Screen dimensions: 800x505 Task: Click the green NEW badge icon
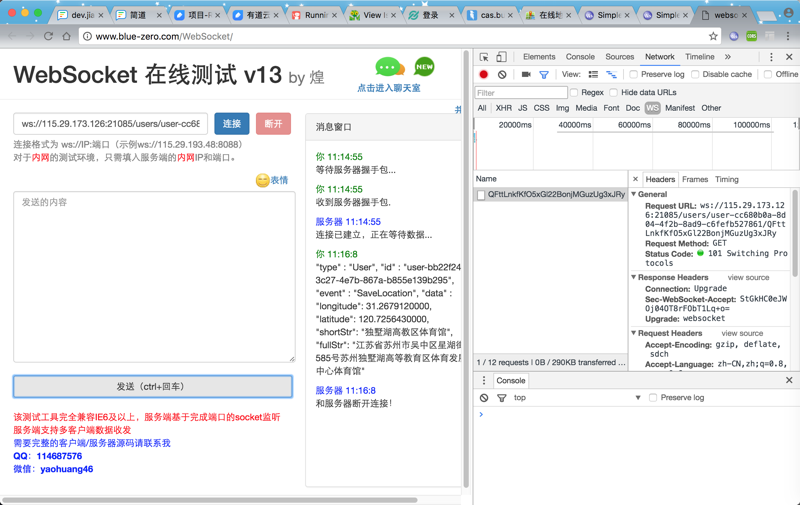(424, 66)
